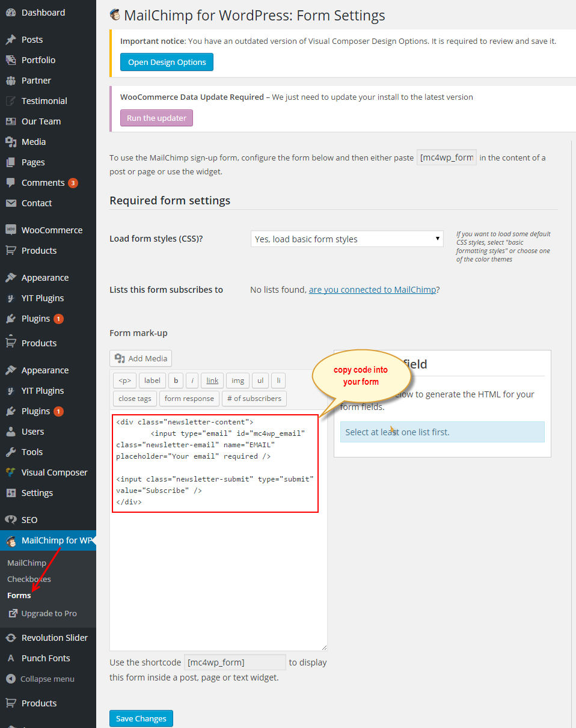Insert a hyperlink with the link button

click(212, 381)
